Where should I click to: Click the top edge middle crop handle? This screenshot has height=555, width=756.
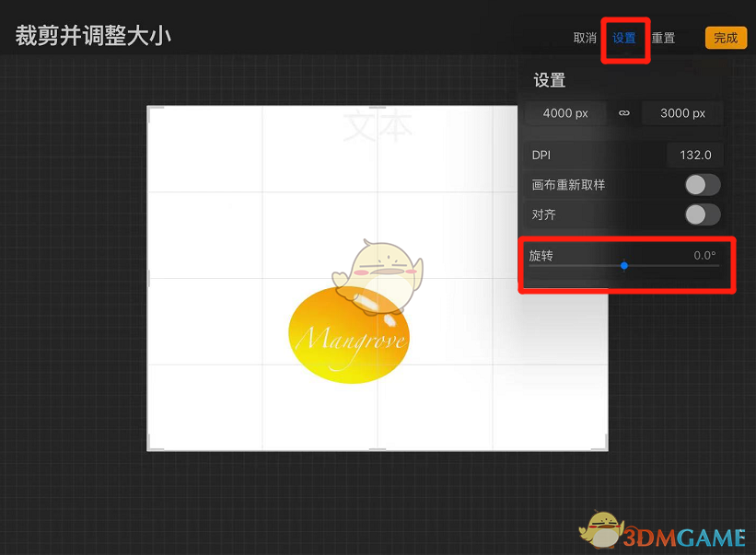[x=378, y=107]
